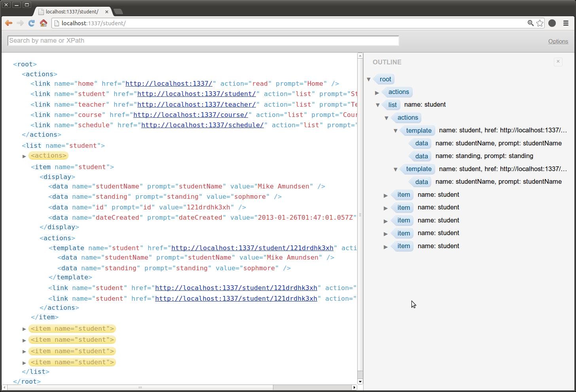576x392 pixels.
Task: Open the Chrome hamburger menu
Action: tap(566, 23)
